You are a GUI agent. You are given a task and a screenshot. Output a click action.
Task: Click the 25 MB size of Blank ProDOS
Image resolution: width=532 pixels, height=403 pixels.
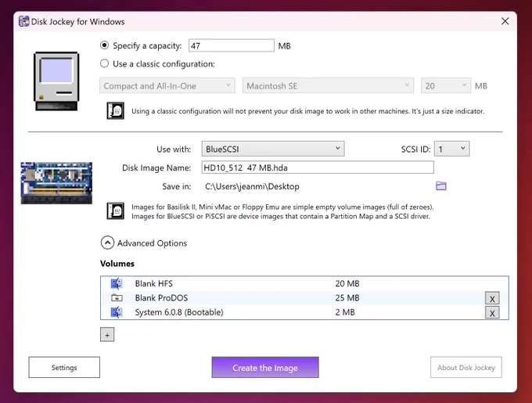point(347,298)
